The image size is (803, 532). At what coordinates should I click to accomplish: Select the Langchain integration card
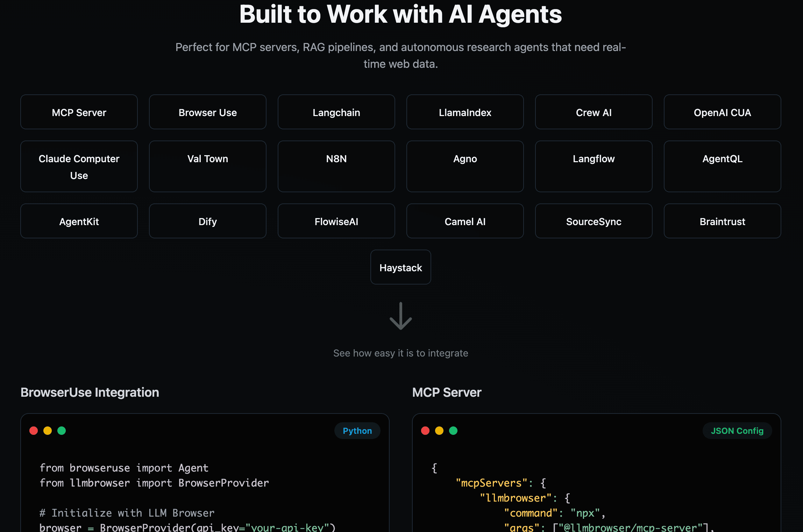tap(336, 112)
